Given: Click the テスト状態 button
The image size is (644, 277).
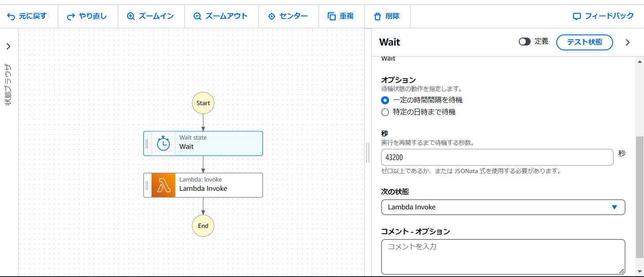Looking at the screenshot, I should coord(584,42).
